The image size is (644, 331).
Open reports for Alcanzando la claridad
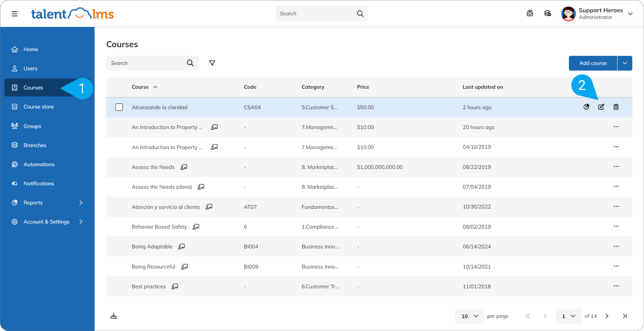click(x=586, y=107)
